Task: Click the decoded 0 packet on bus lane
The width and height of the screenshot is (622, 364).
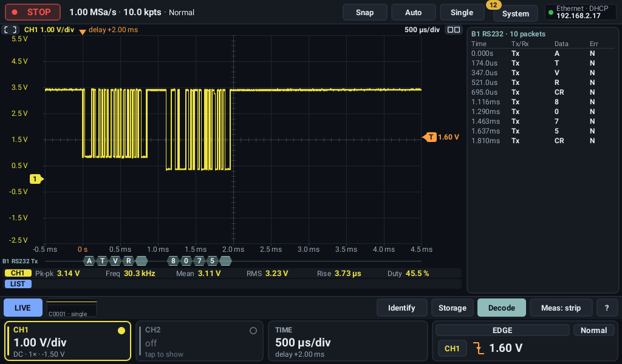Action: (x=186, y=261)
